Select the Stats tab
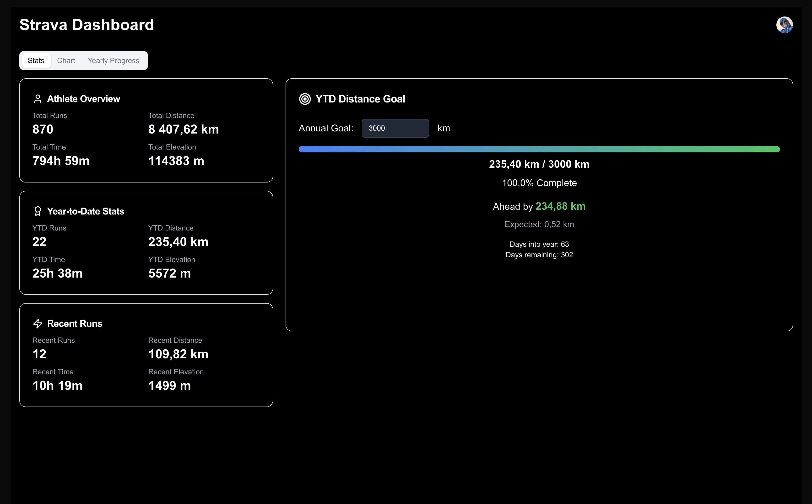Viewport: 812px width, 504px height. (36, 61)
